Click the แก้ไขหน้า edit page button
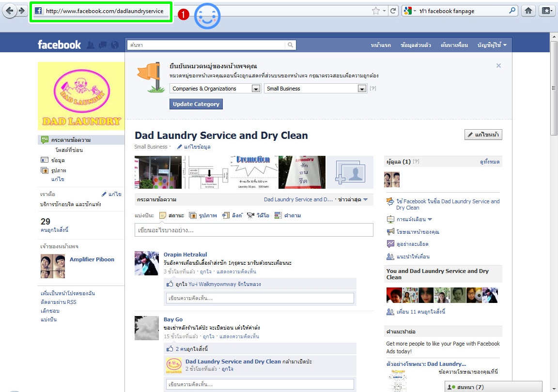Image resolution: width=558 pixels, height=392 pixels. coord(483,135)
